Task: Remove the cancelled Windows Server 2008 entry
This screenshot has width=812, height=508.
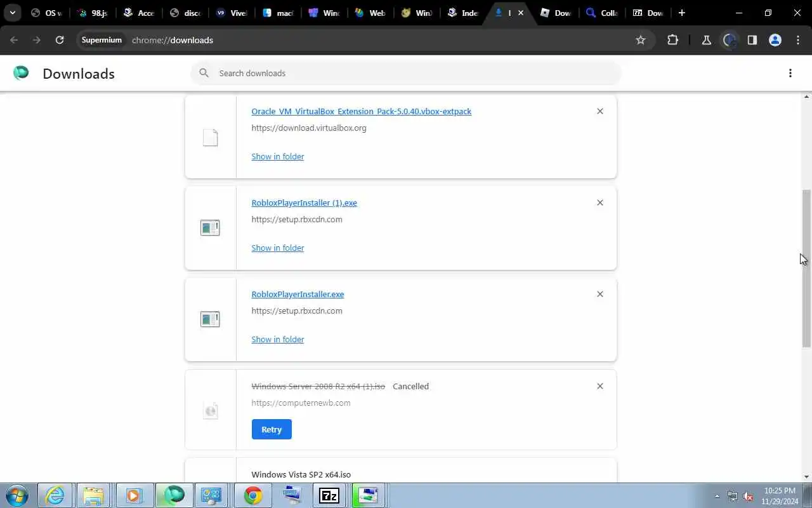Action: pyautogui.click(x=599, y=386)
